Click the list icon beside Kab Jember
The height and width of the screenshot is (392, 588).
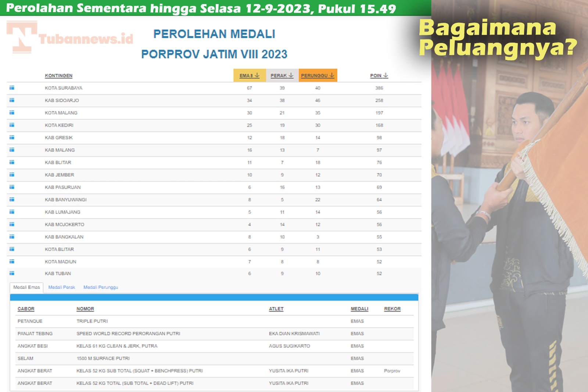pos(12,175)
